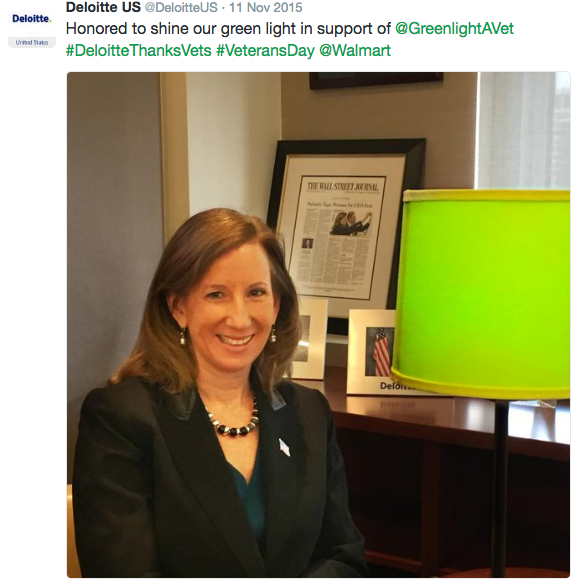Open the Deloitte US profile name
This screenshot has width=579, height=588.
coord(103,7)
